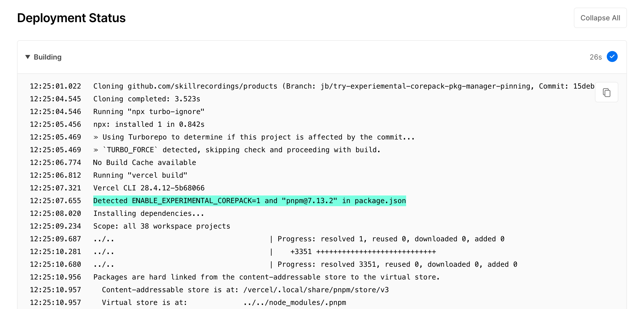This screenshot has height=309, width=644.
Task: Click the Collapse All button
Action: pos(600,18)
